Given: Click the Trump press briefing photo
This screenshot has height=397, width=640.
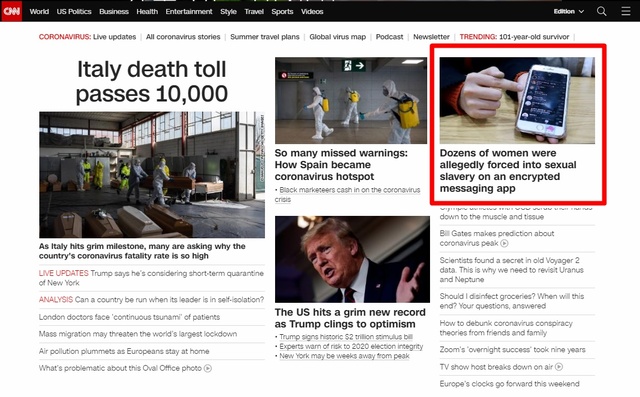Looking at the screenshot, I should pyautogui.click(x=352, y=259).
